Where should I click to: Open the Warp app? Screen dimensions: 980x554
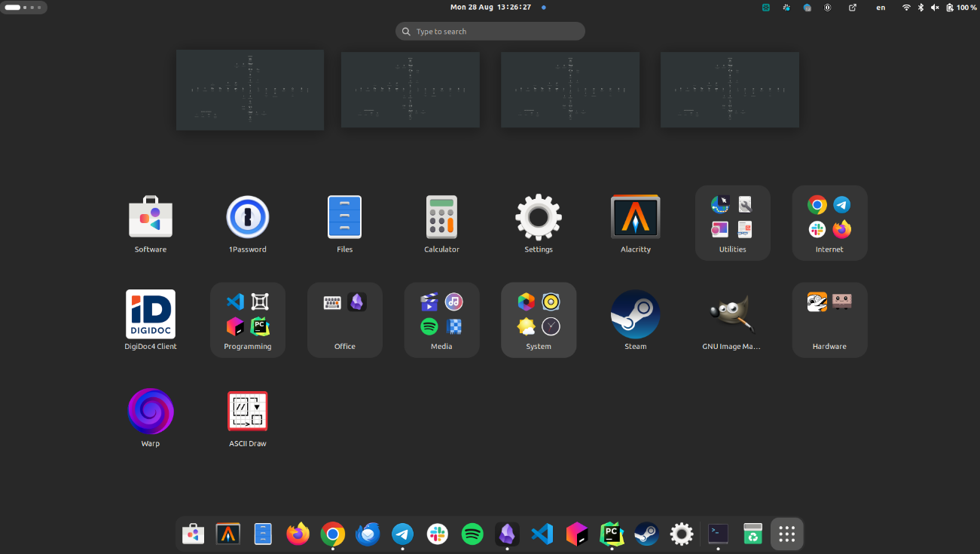[150, 410]
